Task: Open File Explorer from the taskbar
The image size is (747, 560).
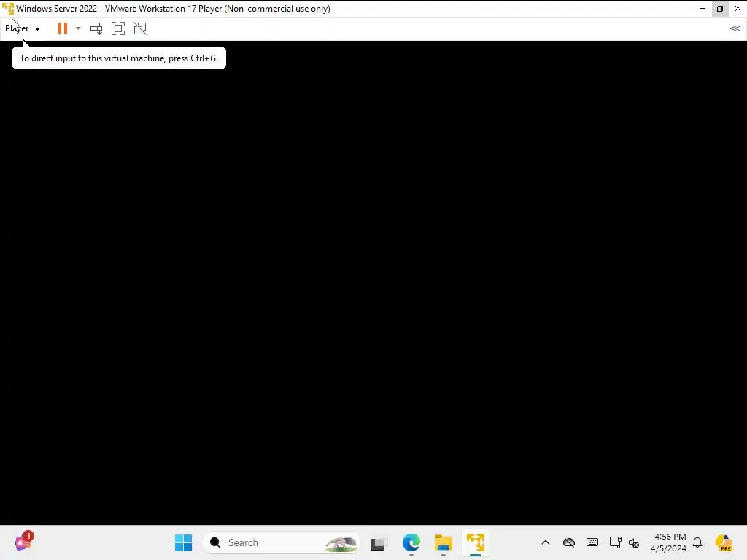Action: [x=443, y=542]
